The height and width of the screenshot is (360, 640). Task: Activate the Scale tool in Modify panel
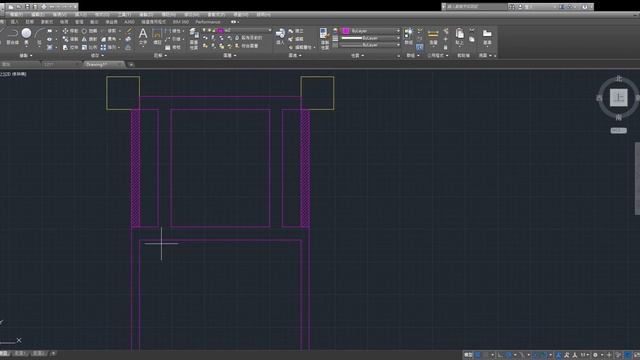click(89, 47)
